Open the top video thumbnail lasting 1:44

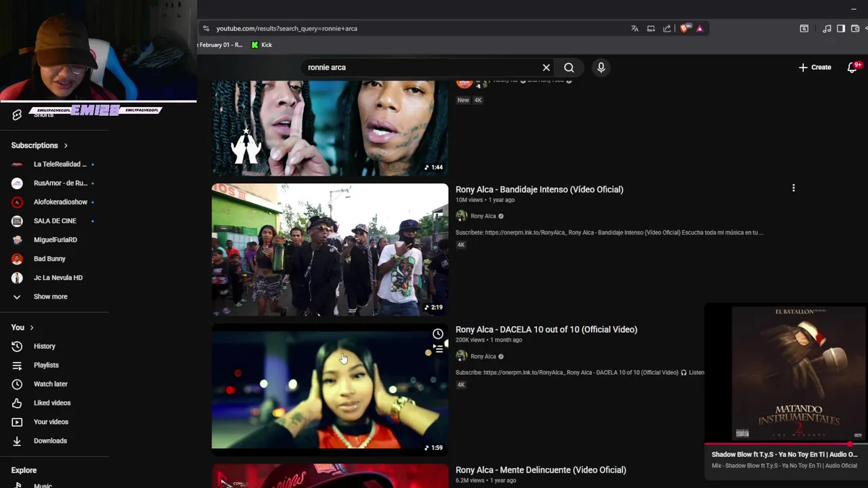[x=330, y=128]
